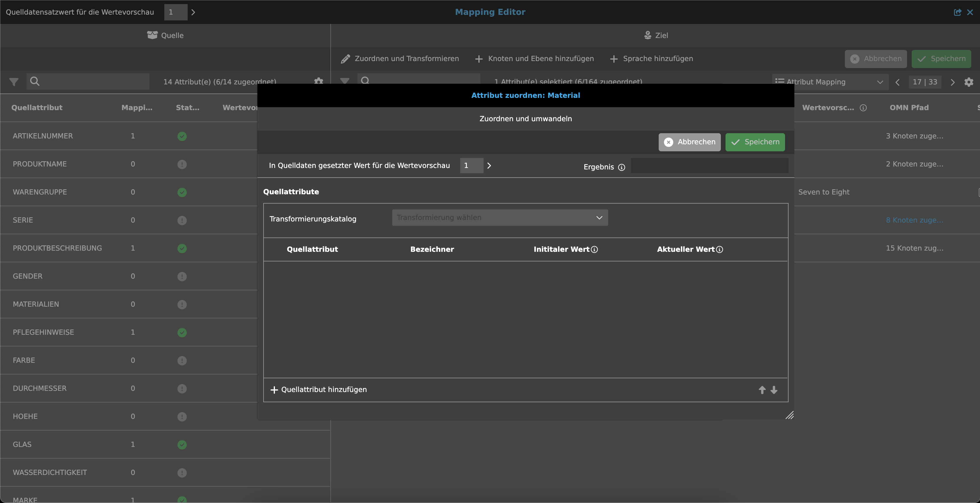Select the GLAS source attribute row
This screenshot has height=503, width=980.
(x=22, y=444)
